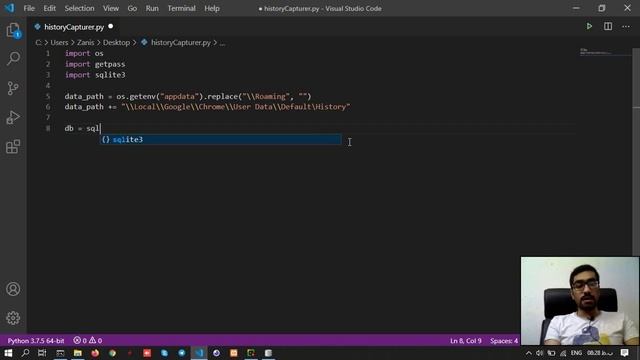
Task: Click Spaces: 4 indentation setting
Action: click(x=504, y=340)
